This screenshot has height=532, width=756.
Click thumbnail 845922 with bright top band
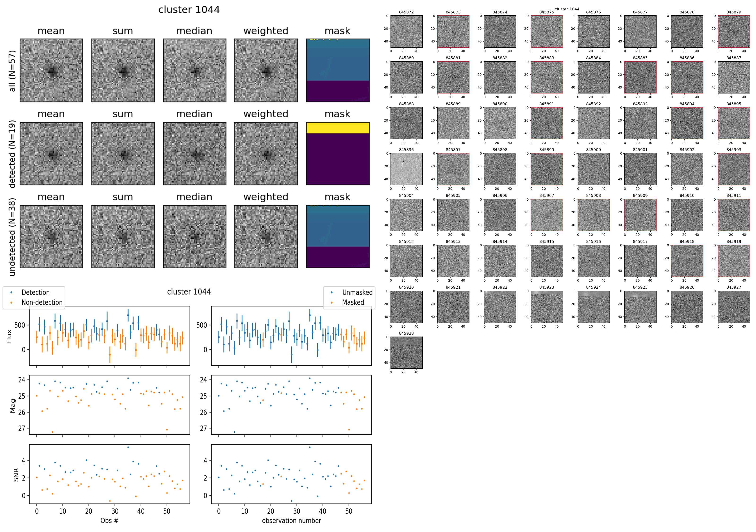click(x=500, y=307)
